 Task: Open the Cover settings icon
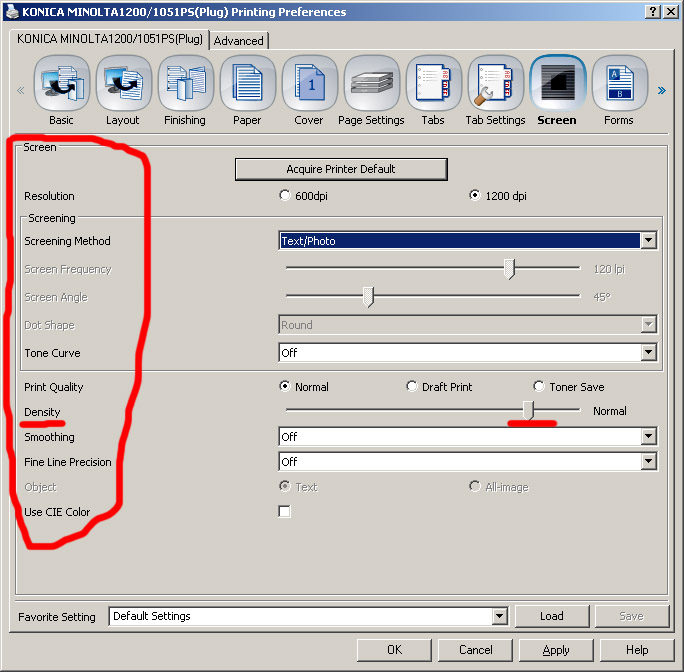[309, 83]
